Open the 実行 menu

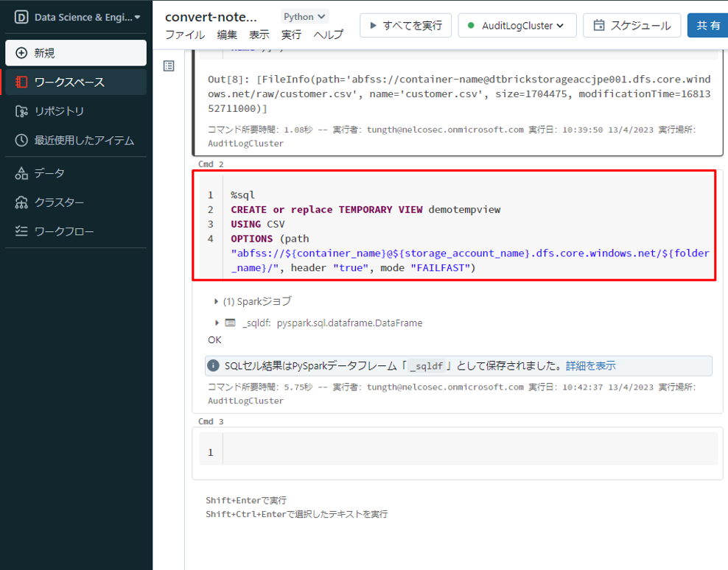point(291,35)
